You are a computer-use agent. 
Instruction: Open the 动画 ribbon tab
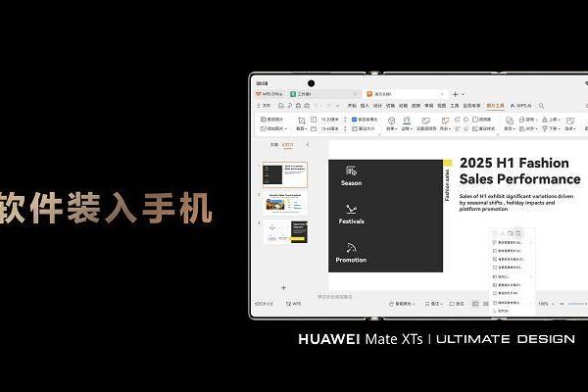coord(403,106)
